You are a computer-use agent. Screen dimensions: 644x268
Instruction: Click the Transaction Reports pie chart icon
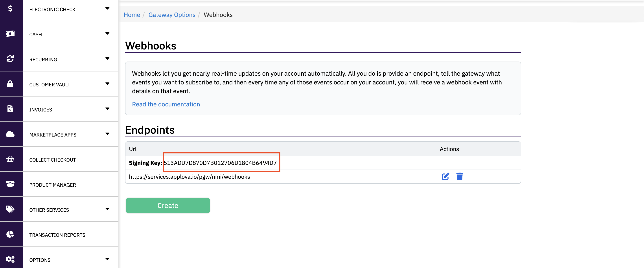[10, 234]
